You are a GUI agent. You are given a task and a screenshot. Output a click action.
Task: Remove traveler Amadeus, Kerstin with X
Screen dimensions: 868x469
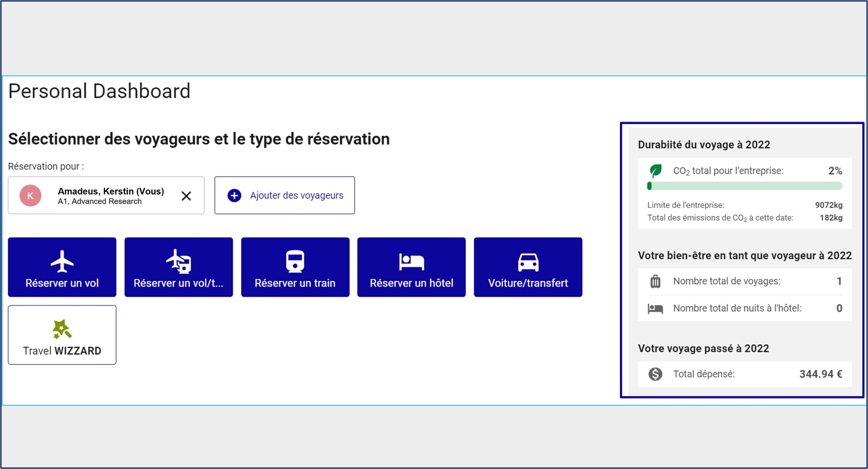186,196
